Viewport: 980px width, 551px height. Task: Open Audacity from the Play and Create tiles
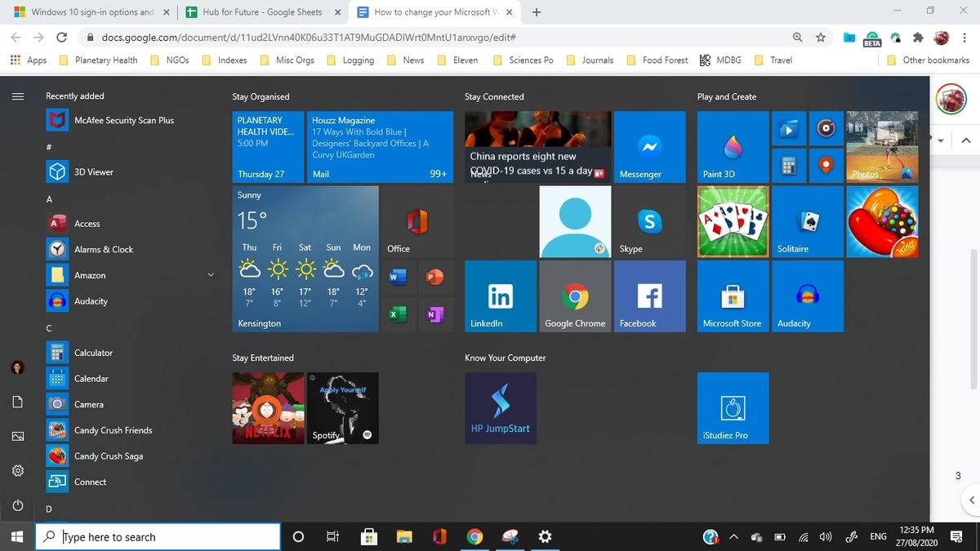pos(807,295)
